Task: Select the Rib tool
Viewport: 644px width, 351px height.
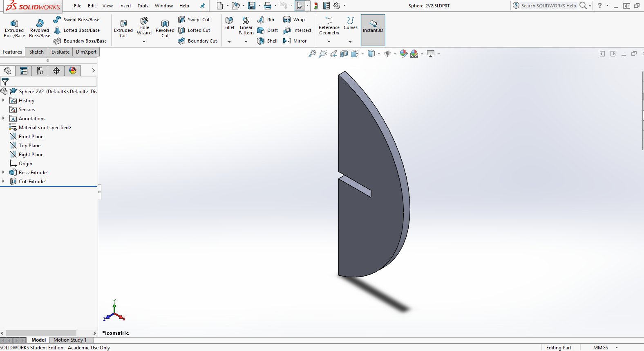Action: tap(266, 20)
